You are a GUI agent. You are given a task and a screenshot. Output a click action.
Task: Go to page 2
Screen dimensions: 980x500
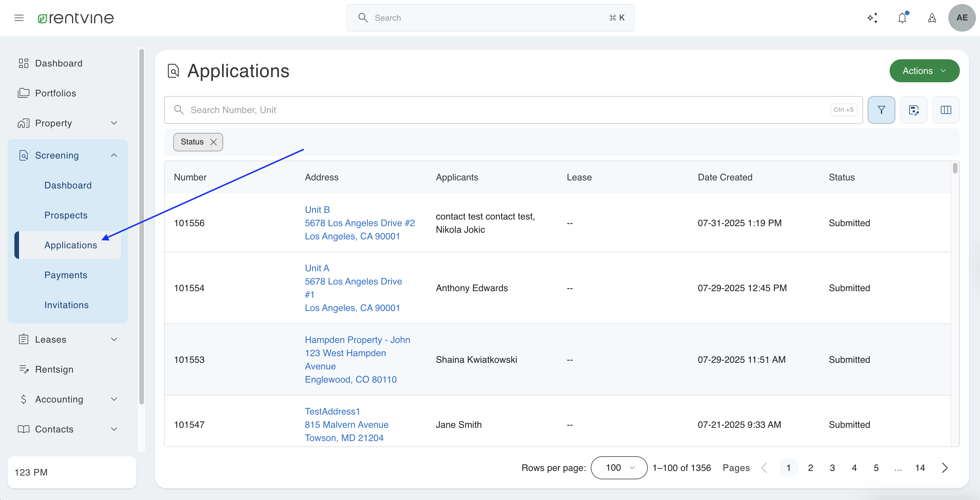810,468
